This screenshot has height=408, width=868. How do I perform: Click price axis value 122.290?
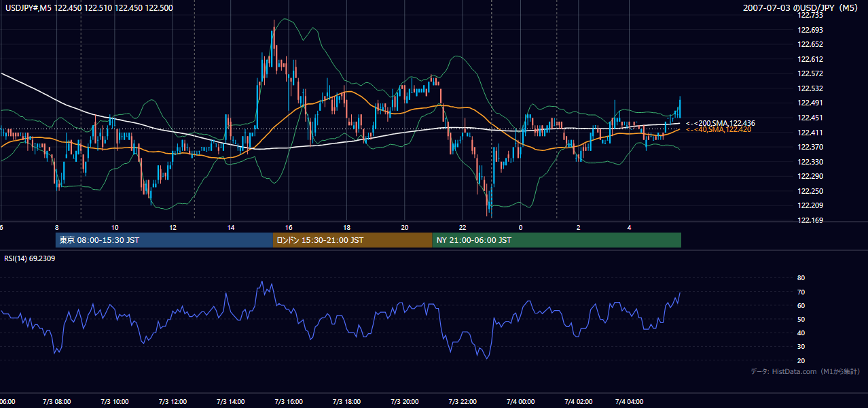[811, 176]
